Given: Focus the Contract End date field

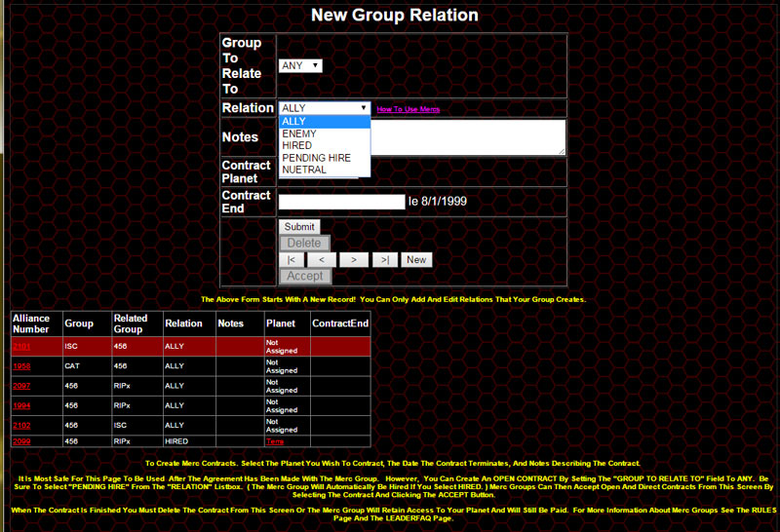Looking at the screenshot, I should [341, 202].
